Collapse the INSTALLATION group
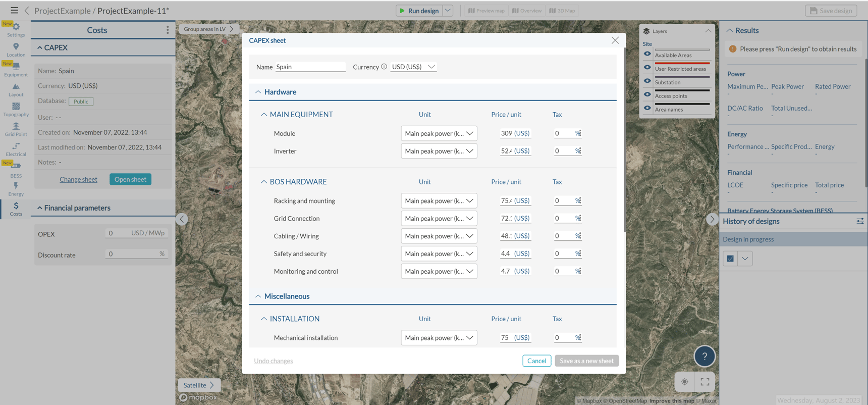The height and width of the screenshot is (405, 868). 263,319
